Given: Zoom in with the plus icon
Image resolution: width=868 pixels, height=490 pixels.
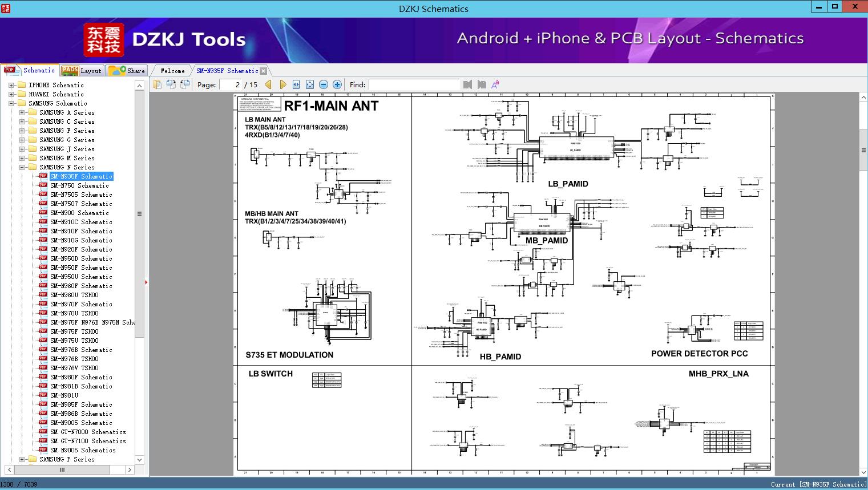Looking at the screenshot, I should [x=337, y=84].
